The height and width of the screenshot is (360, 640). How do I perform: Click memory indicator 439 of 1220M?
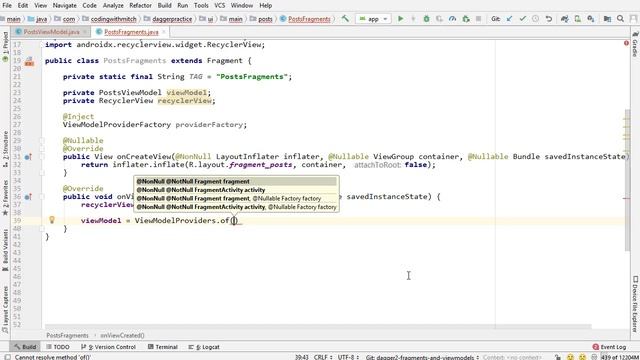(x=619, y=357)
